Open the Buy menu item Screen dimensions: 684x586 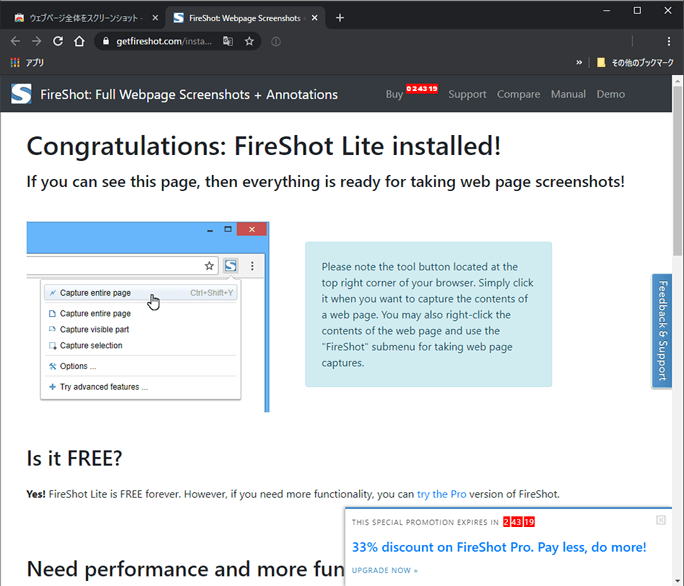coord(394,94)
